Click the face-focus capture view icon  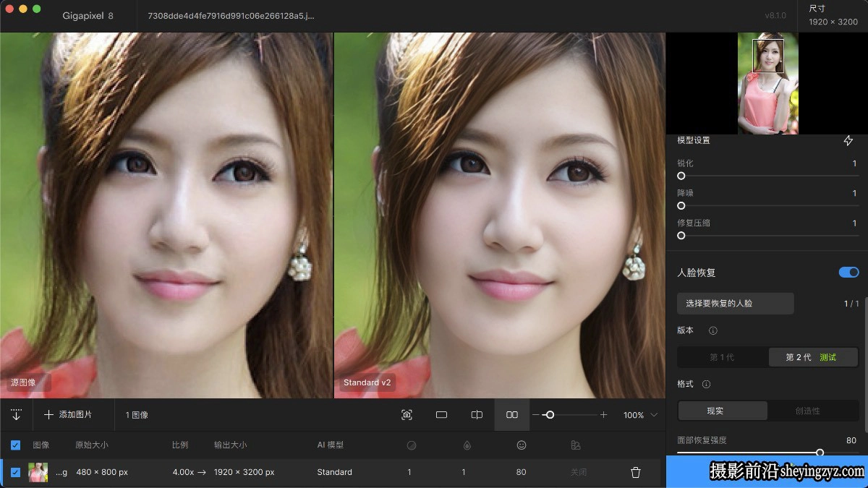407,415
